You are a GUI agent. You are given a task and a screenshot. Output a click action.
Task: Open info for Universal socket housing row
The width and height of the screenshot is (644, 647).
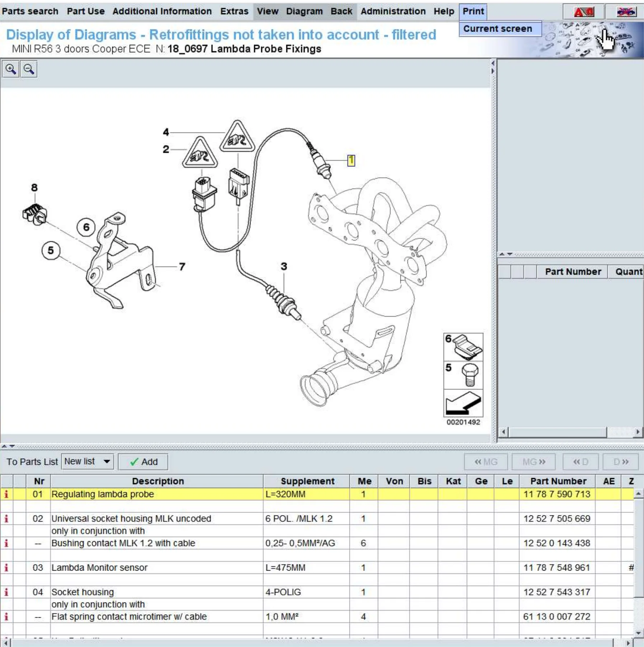[x=6, y=519]
